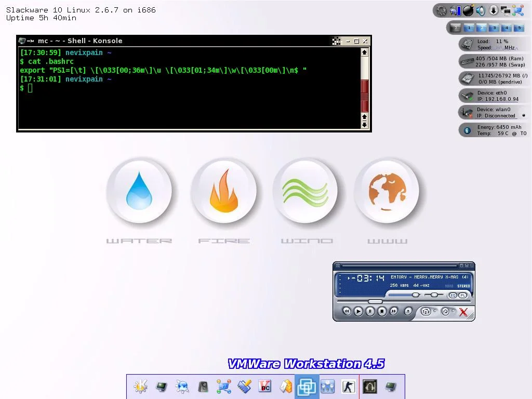This screenshot has width=532, height=399.
Task: Click the monitor icon at the dock's right end
Action: coord(391,387)
